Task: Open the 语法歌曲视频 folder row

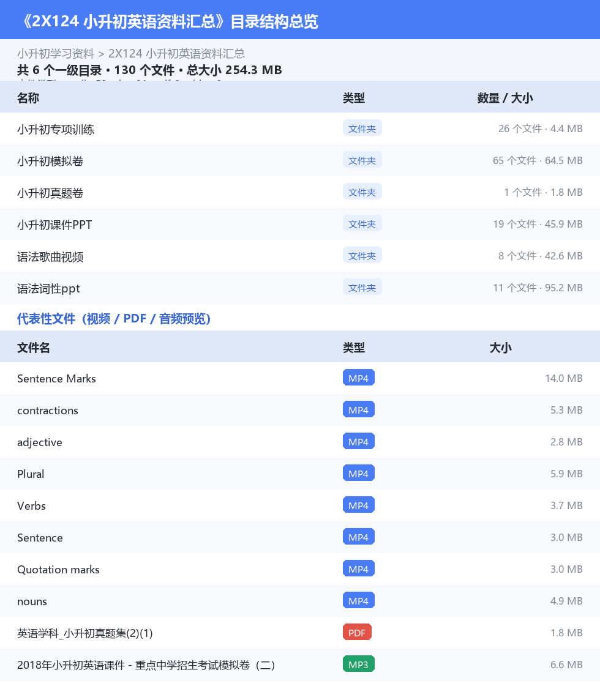Action: pyautogui.click(x=300, y=256)
